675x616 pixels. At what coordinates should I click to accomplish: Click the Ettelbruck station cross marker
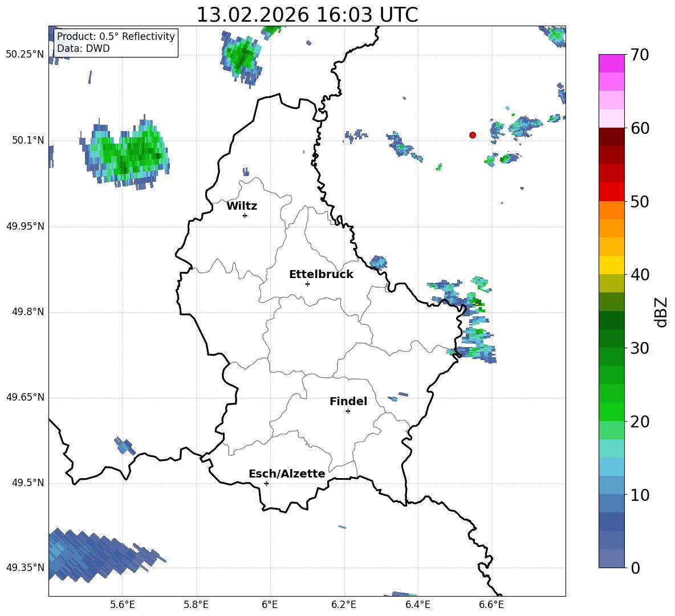307,284
